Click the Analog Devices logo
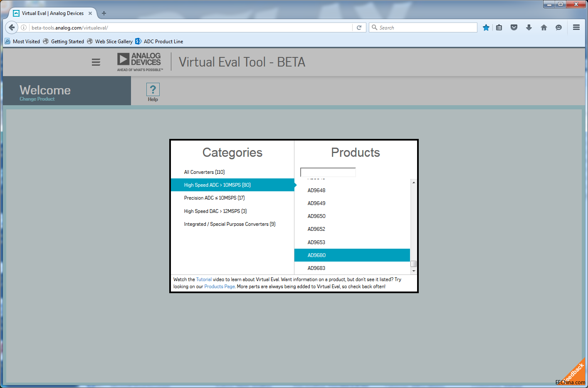This screenshot has width=588, height=388. pos(140,62)
